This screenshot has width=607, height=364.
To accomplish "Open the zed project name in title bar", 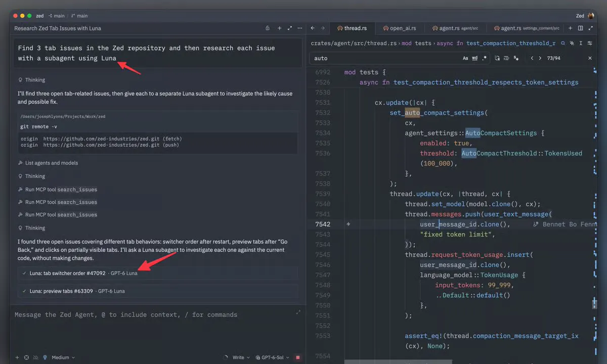I will (39, 16).
